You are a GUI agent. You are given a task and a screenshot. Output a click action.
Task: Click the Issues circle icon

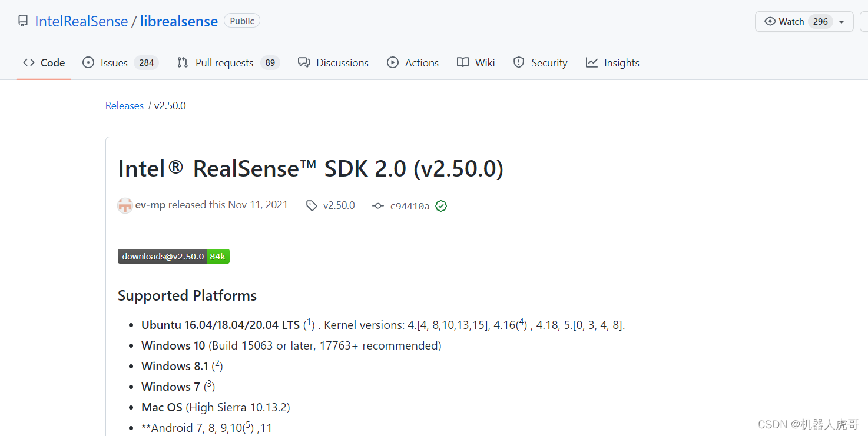88,62
